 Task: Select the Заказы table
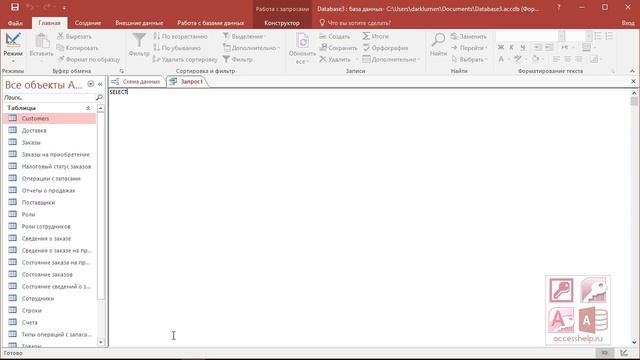(x=50, y=142)
